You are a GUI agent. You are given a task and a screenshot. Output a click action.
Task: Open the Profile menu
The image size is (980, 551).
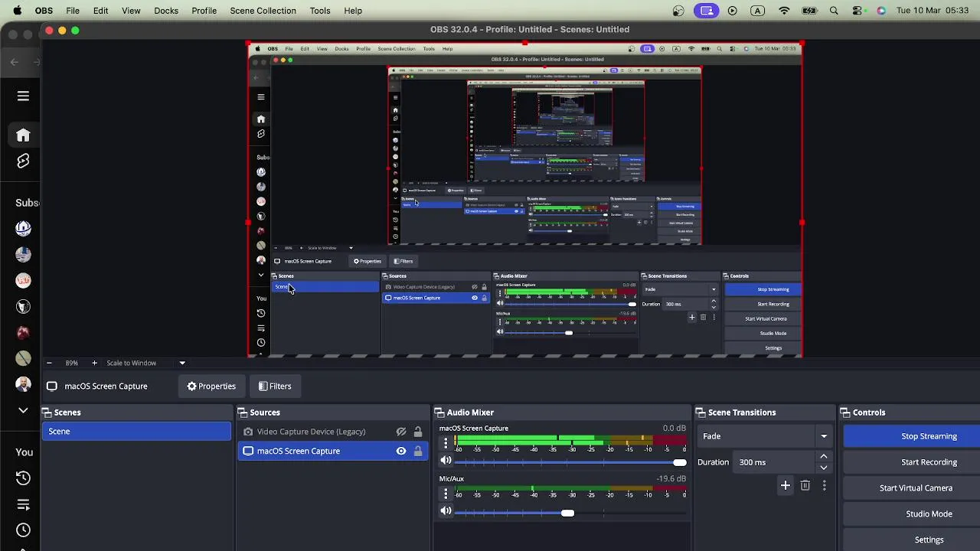[204, 11]
